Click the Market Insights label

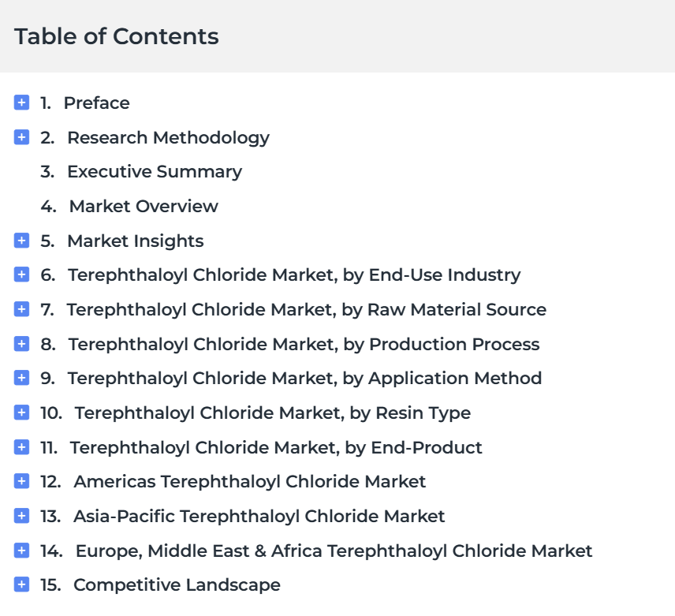(x=136, y=241)
